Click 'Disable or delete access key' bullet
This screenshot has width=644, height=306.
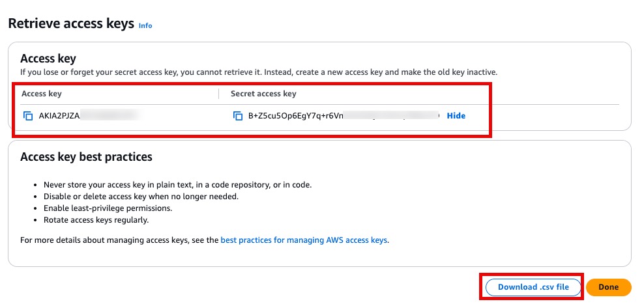click(x=141, y=197)
